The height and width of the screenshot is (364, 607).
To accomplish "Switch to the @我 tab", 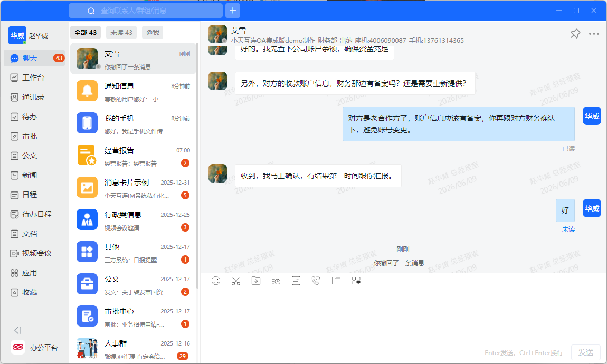I will point(153,33).
